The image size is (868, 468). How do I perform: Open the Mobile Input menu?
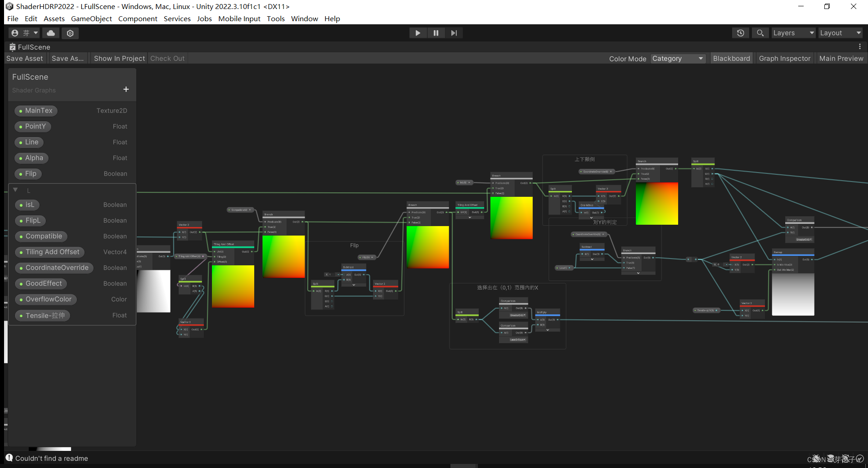239,18
